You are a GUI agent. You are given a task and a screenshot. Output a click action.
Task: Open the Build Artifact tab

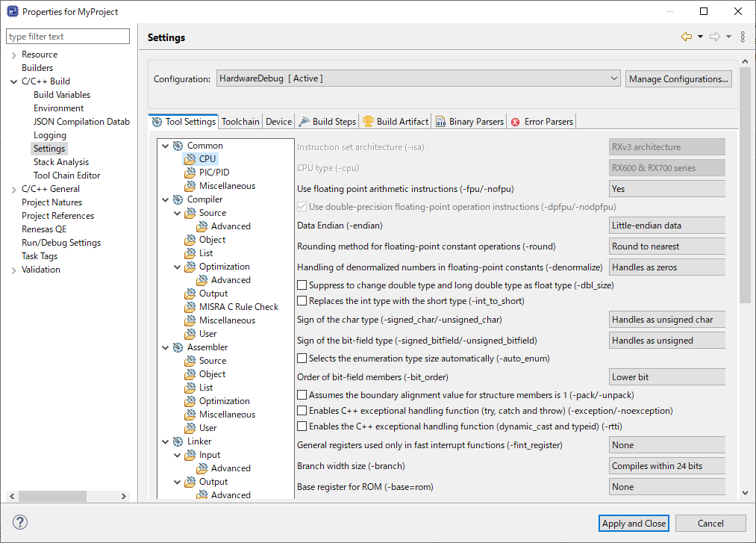pyautogui.click(x=396, y=122)
